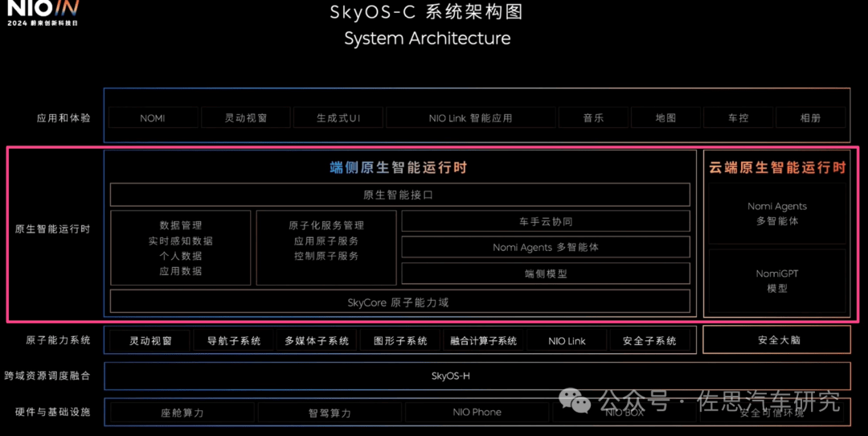Select the '端侧模型' bar
Viewport: 868px width, 436px height.
click(546, 274)
